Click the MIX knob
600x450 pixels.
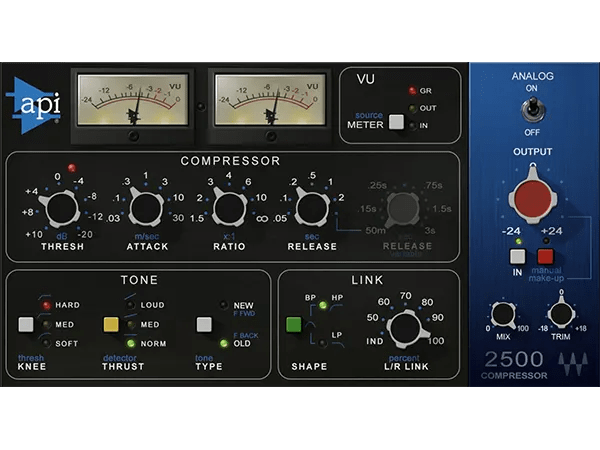pos(503,315)
